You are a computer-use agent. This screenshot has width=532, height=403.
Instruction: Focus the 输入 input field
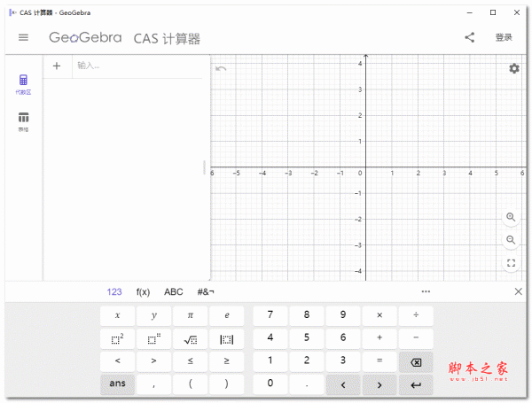[x=137, y=66]
